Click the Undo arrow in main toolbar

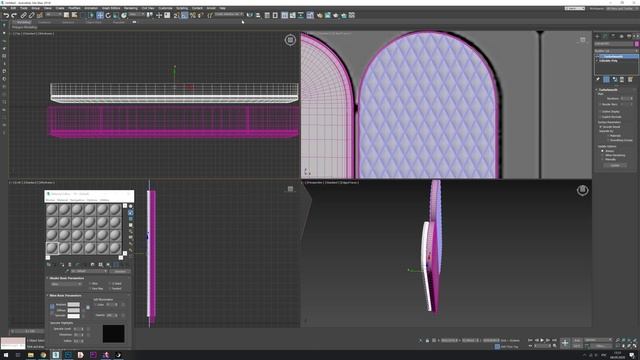pos(7,15)
